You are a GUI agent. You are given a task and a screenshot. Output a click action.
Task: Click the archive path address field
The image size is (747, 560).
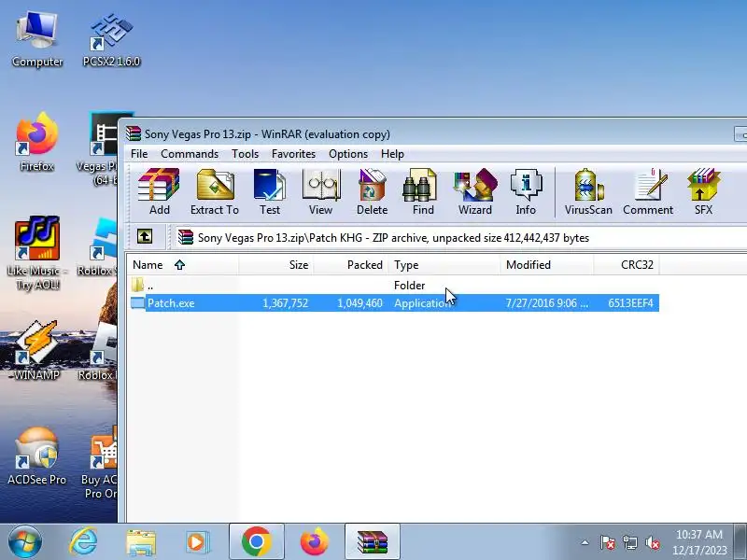coord(459,238)
